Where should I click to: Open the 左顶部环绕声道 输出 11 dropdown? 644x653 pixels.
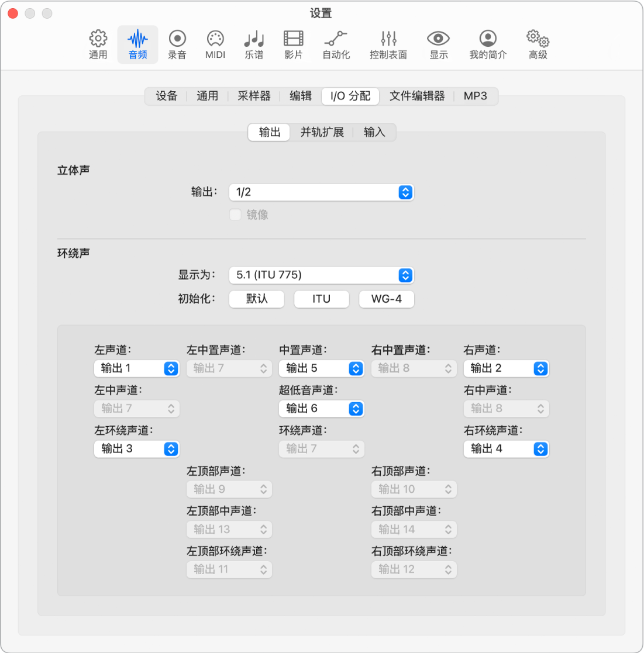229,569
